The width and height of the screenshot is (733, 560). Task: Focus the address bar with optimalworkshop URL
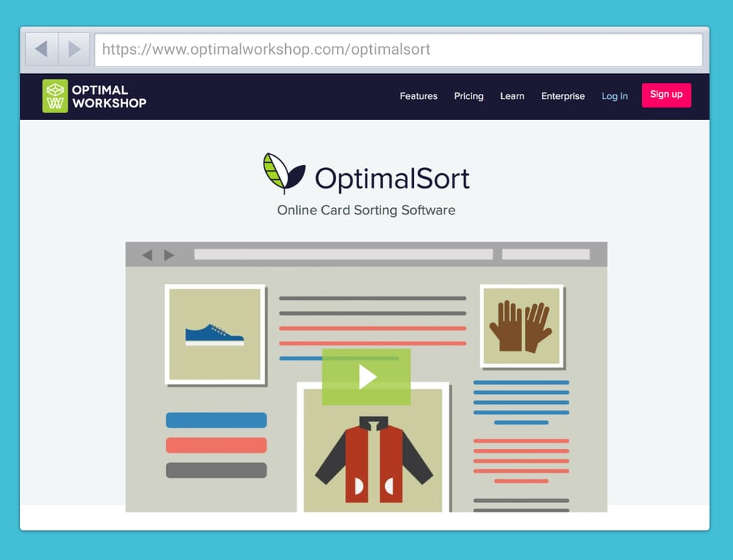[x=398, y=50]
